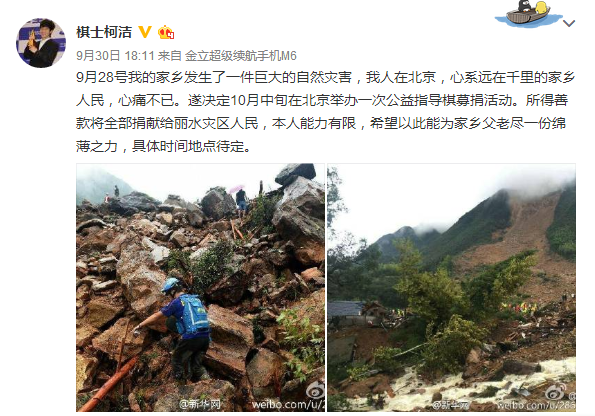595x416 pixels.
Task: Click the boat cartoon decoration icon
Action: point(527,14)
